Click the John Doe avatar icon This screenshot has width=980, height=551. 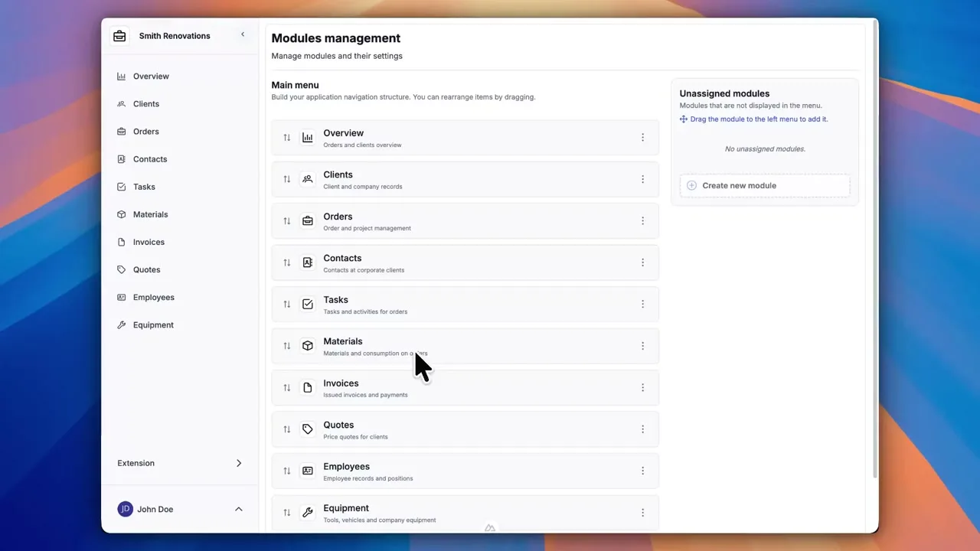[125, 509]
